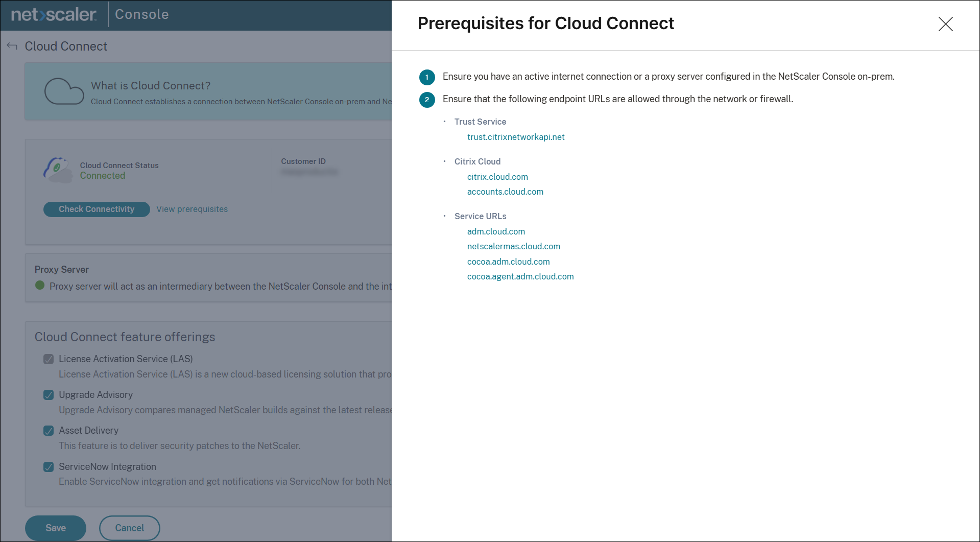Select the License Activation Service checkbox

pos(49,359)
